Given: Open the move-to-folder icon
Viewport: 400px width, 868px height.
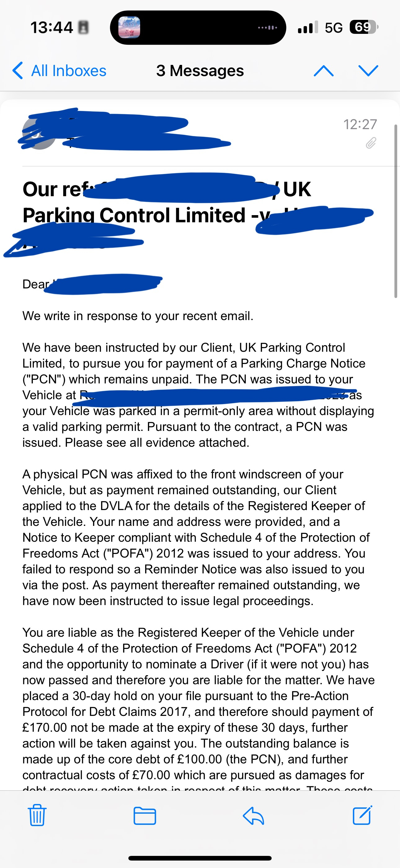Looking at the screenshot, I should [145, 816].
